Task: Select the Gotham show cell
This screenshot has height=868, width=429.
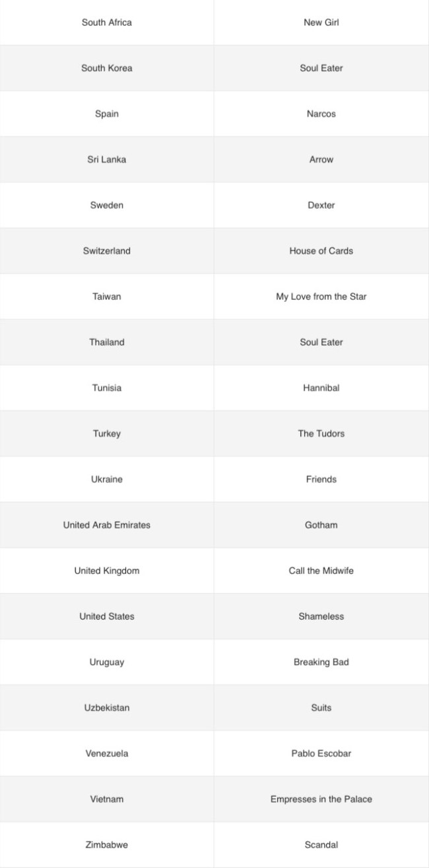Action: [x=321, y=525]
